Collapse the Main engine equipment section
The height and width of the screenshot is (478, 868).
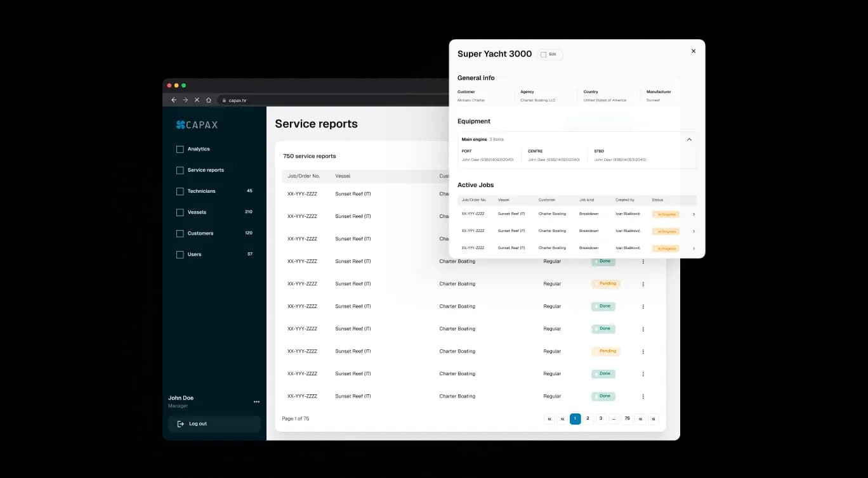(x=689, y=139)
